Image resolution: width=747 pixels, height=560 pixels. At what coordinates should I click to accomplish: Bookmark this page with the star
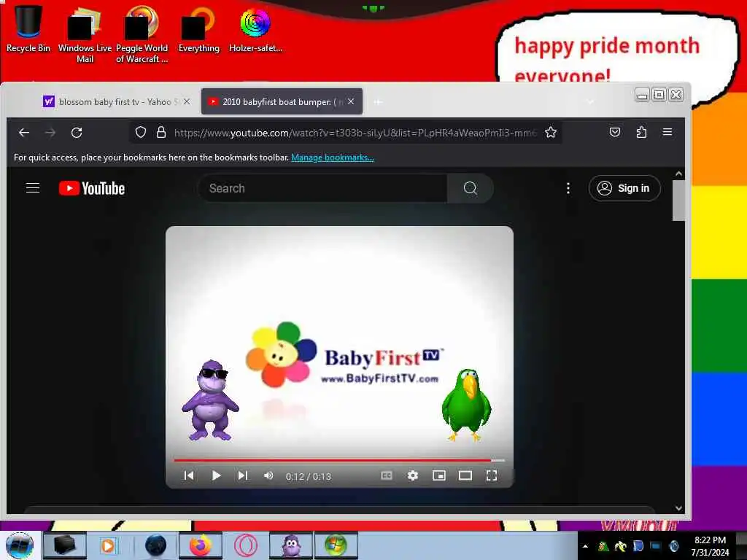point(551,132)
